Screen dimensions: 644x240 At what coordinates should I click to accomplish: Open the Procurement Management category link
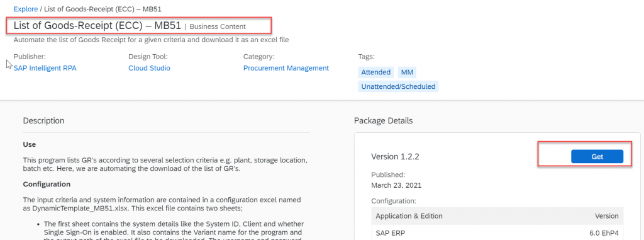[286, 68]
